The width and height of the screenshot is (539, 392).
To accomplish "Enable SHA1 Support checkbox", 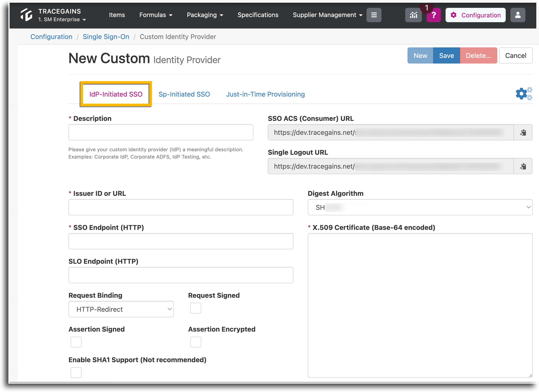I will 76,372.
